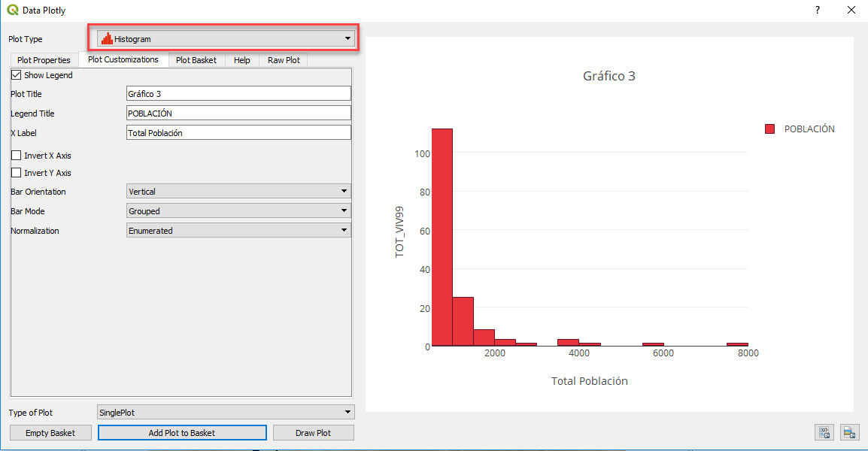The height and width of the screenshot is (451, 868).
Task: Click the Help question mark icon
Action: pyautogui.click(x=817, y=10)
